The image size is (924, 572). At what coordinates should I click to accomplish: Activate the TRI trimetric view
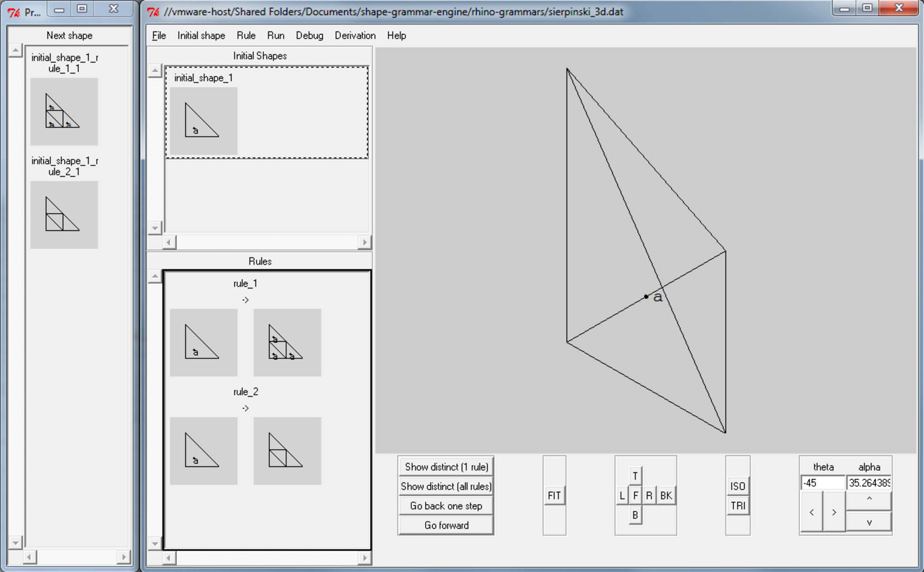pos(737,506)
